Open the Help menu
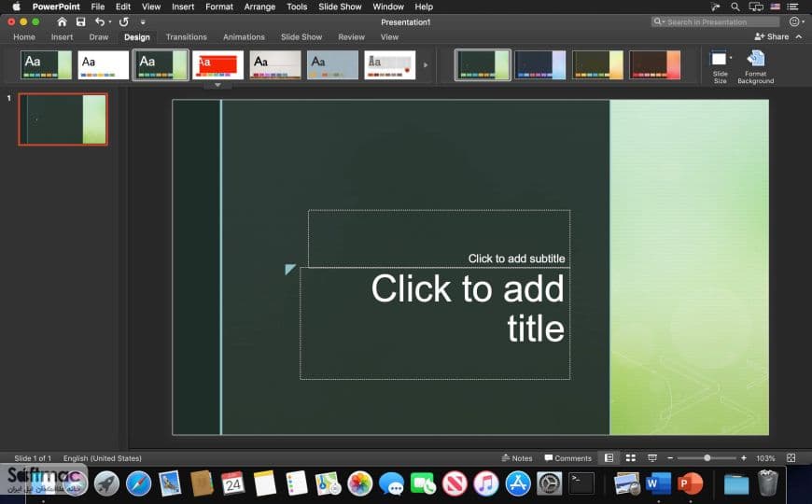Screen dimensions: 812x504 pos(424,7)
